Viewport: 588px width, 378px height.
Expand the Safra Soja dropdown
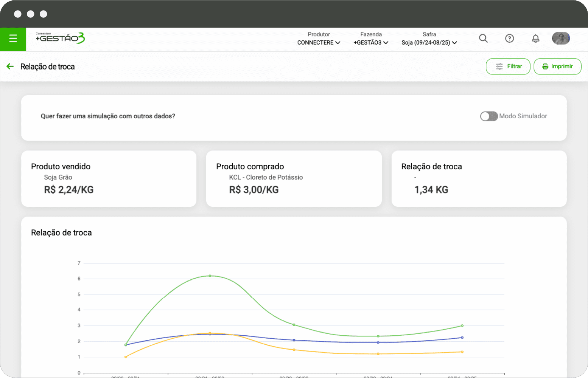click(x=429, y=42)
